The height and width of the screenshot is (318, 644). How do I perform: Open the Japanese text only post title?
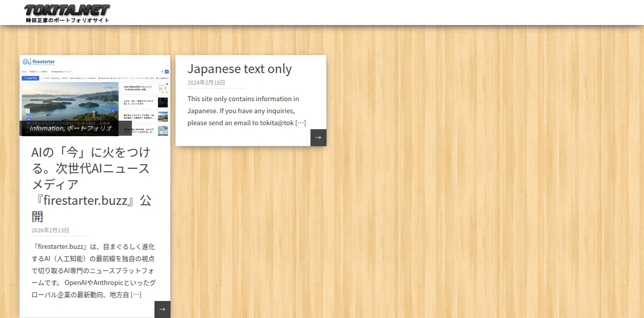[x=240, y=69]
